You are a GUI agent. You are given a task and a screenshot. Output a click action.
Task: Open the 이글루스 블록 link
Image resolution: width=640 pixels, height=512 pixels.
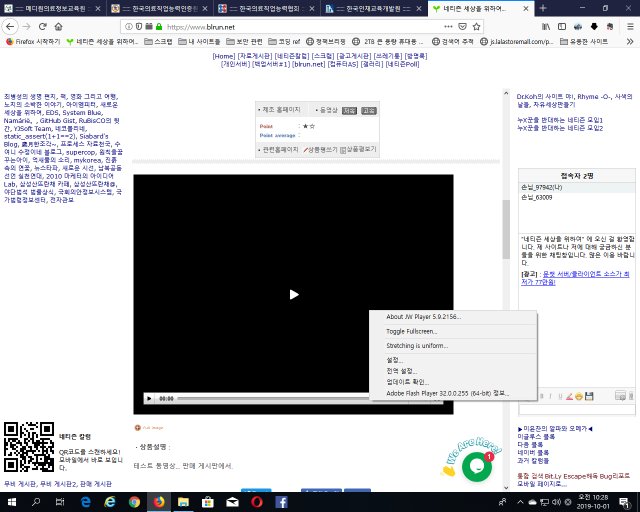pyautogui.click(x=536, y=437)
